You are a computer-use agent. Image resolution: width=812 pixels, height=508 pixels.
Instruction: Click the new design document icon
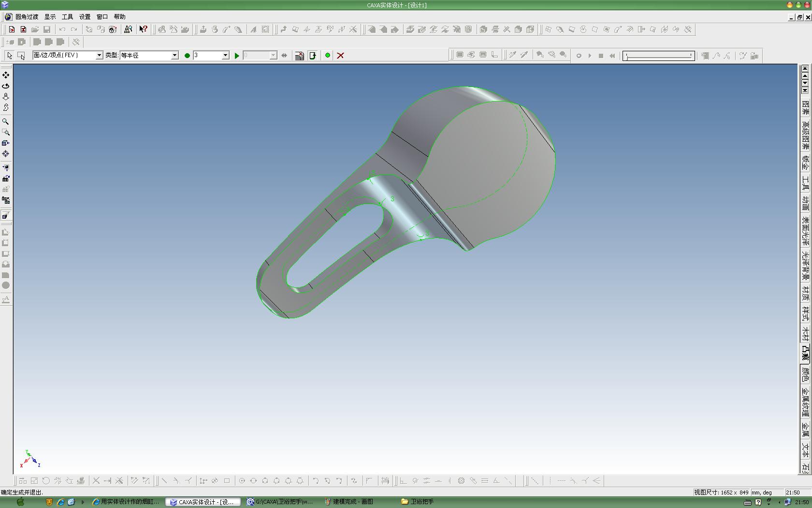click(12, 30)
